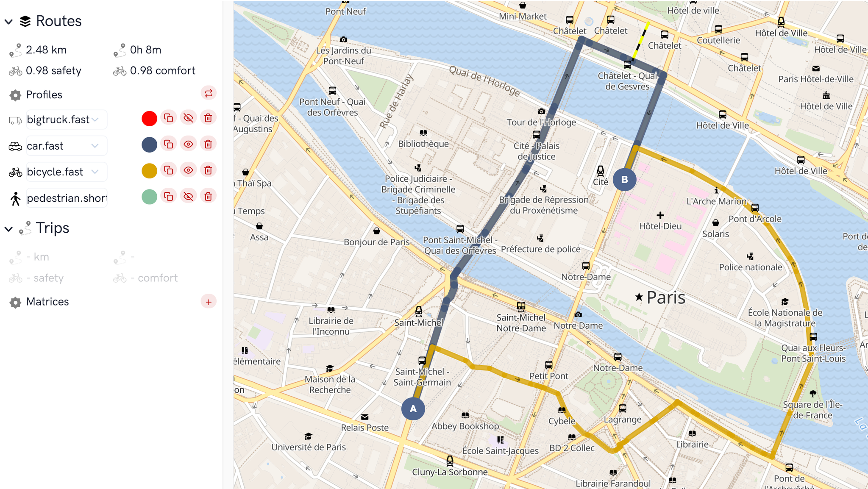
Task: Click the copy icon for car.fast profile
Action: [x=169, y=144]
